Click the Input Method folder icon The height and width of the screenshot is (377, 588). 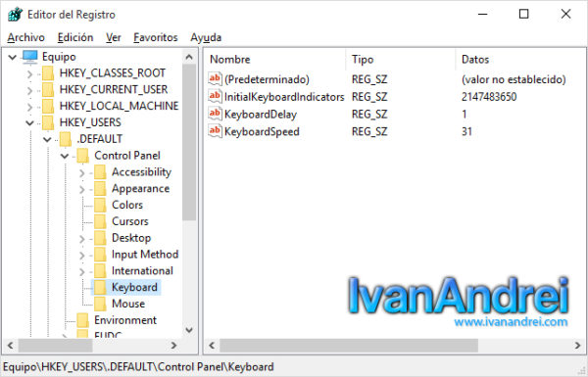101,255
